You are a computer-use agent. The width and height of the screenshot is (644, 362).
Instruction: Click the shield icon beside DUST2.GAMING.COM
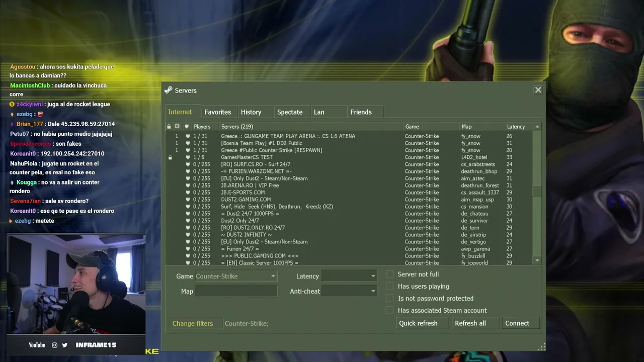point(188,200)
